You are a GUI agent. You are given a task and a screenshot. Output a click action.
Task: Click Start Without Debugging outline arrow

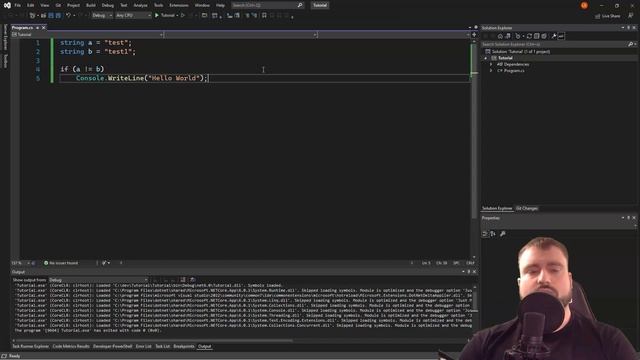183,15
